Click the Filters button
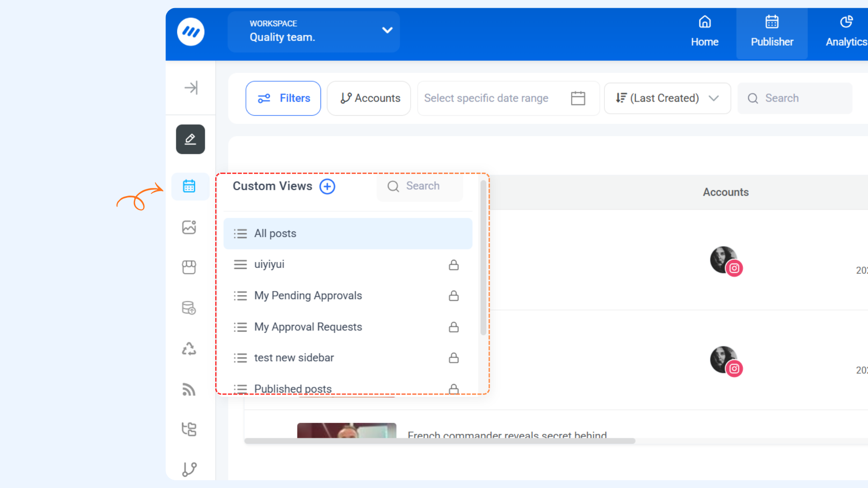Image resolution: width=868 pixels, height=488 pixels. click(x=283, y=98)
